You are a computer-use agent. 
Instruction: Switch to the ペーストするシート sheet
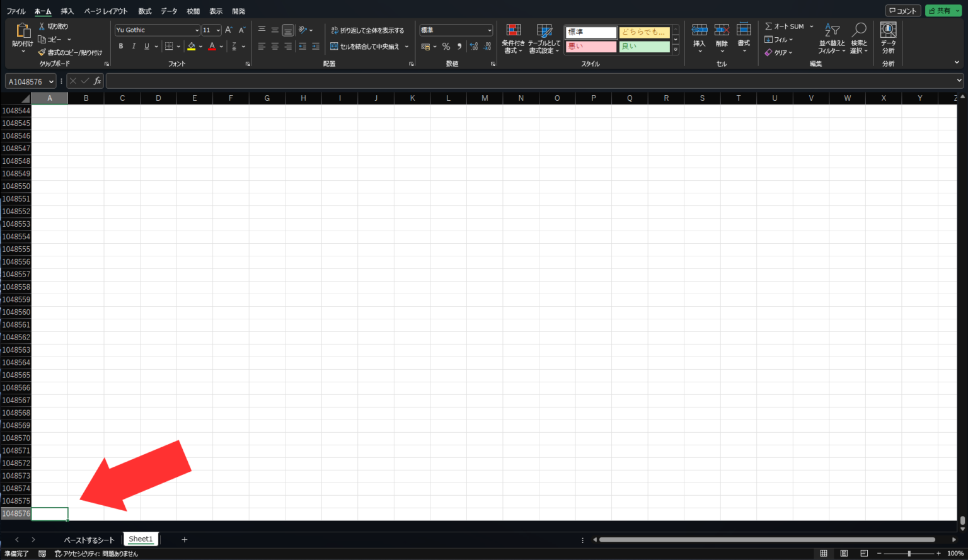click(88, 539)
